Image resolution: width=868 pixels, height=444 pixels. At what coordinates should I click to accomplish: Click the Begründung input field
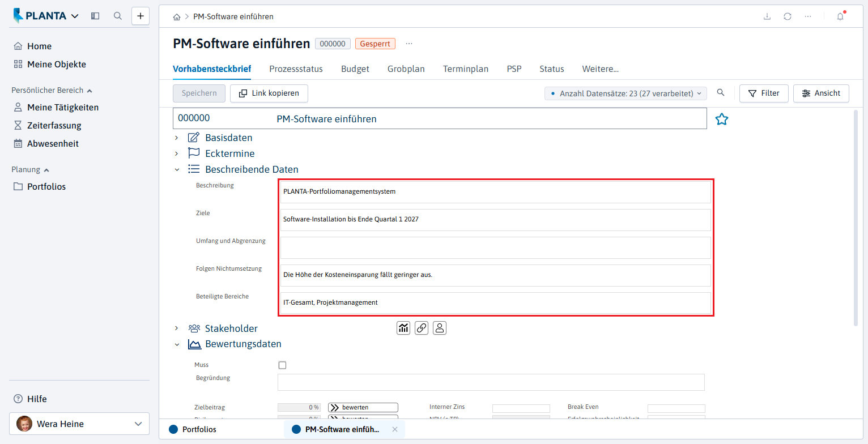tap(491, 382)
